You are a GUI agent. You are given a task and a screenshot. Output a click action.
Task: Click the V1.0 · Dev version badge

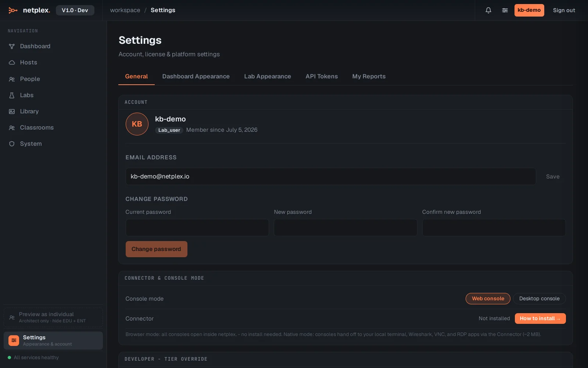[x=75, y=10]
